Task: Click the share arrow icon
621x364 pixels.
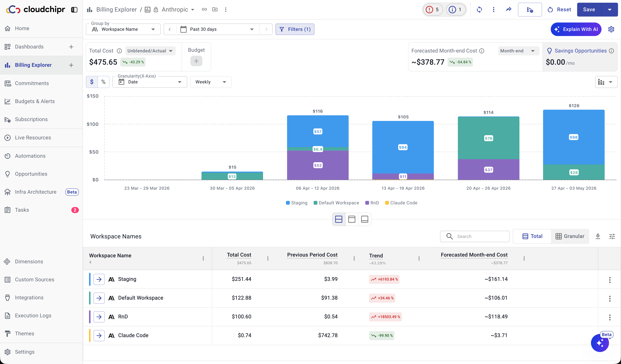Action: pos(509,10)
